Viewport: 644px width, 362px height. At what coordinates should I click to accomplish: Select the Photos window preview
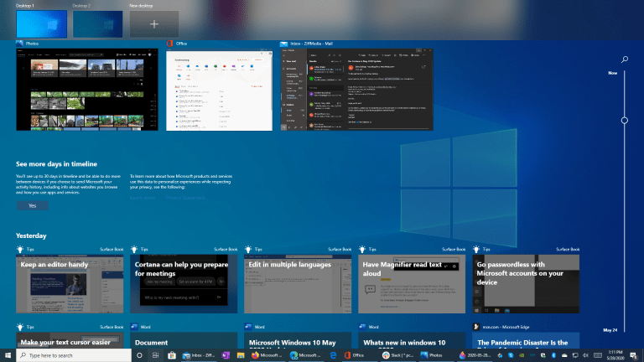coord(87,90)
